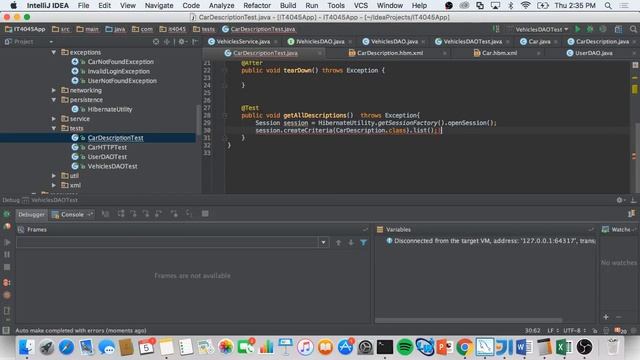Expand the networking folder
Image resolution: width=640 pixels, height=360 pixels.
(x=53, y=90)
